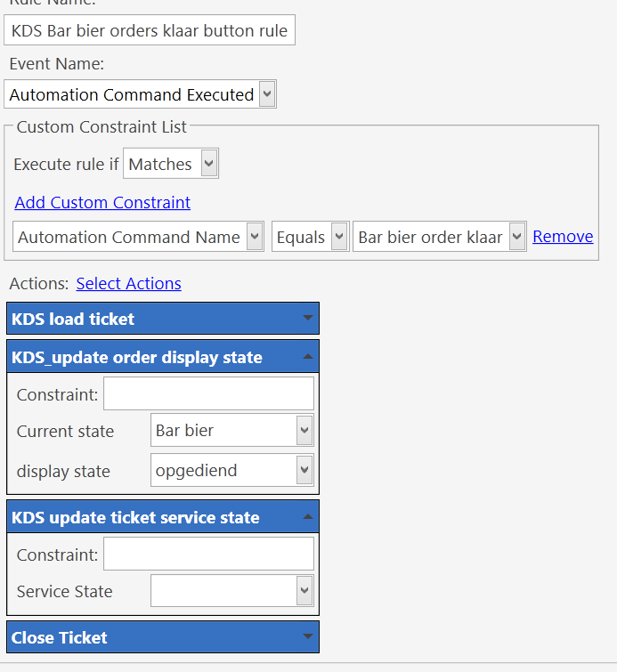This screenshot has height=672, width=617.
Task: Open the empty Service State dropdown
Action: coord(232,591)
